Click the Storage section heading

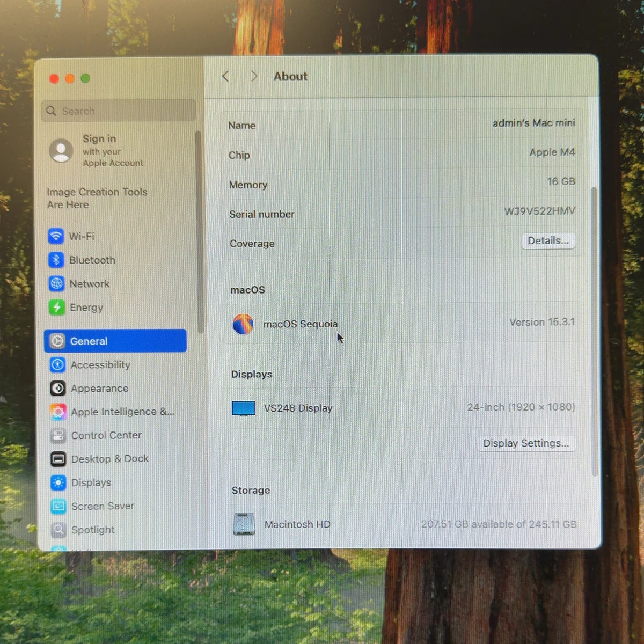(x=251, y=490)
